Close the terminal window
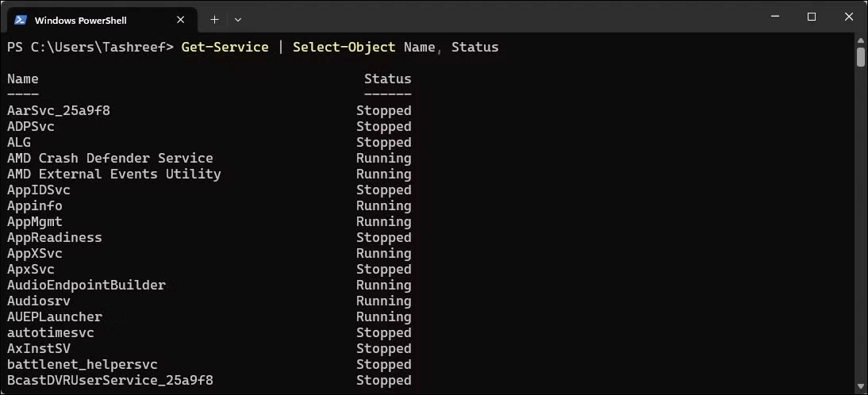868x395 pixels. tap(849, 17)
